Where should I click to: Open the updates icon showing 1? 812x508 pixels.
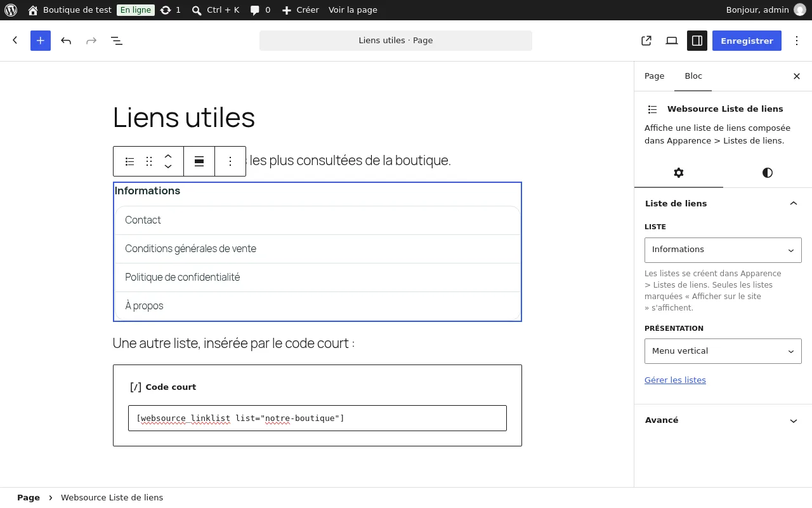[171, 10]
